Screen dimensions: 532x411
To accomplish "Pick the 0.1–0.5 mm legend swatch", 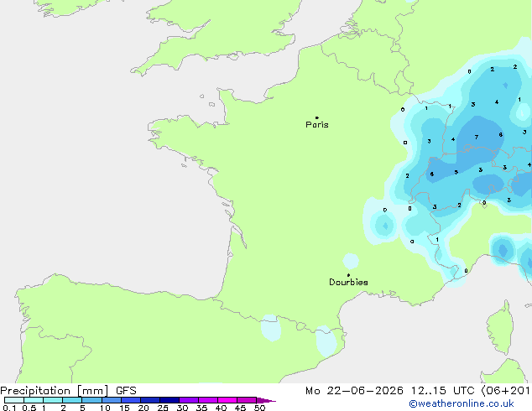I will (x=14, y=400).
